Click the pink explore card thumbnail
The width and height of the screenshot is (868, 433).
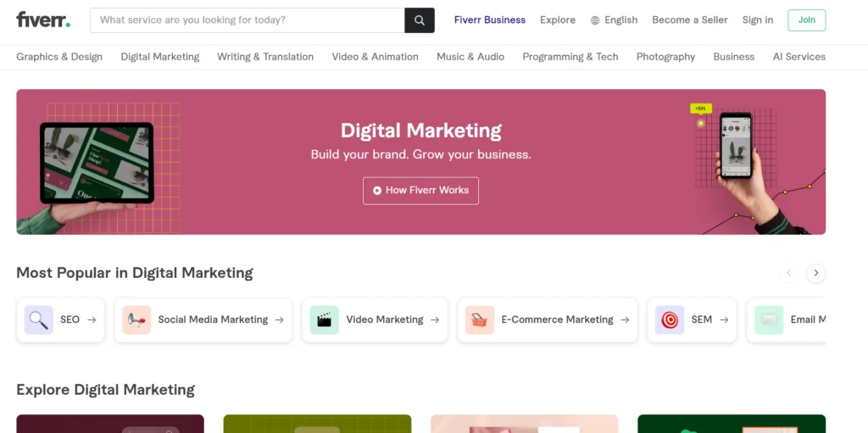coord(524,425)
